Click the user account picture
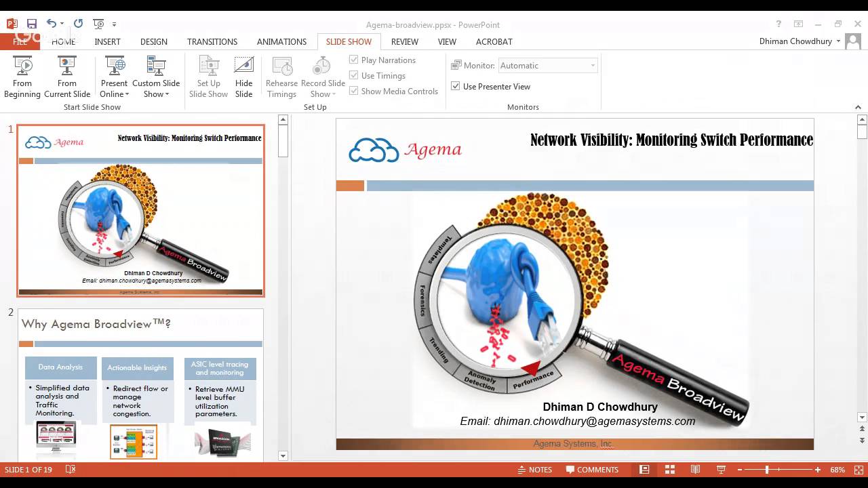The height and width of the screenshot is (488, 868). (853, 41)
